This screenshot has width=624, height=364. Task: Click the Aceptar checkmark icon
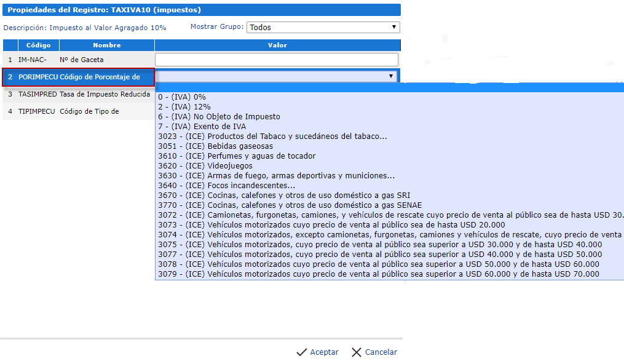click(301, 352)
